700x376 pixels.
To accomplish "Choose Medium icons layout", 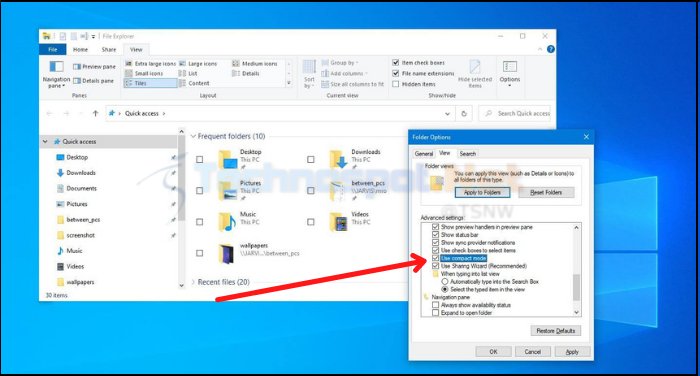I will pyautogui.click(x=255, y=64).
